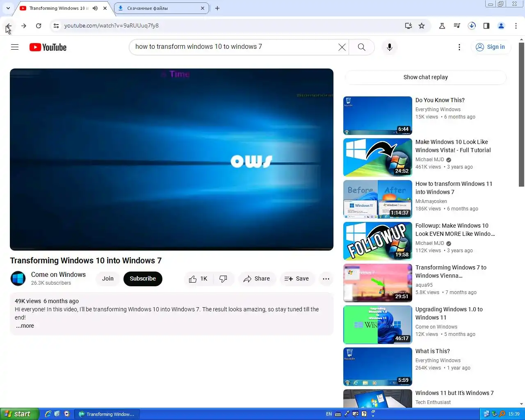Open language bar help question icon
The width and height of the screenshot is (525, 420).
click(364, 414)
